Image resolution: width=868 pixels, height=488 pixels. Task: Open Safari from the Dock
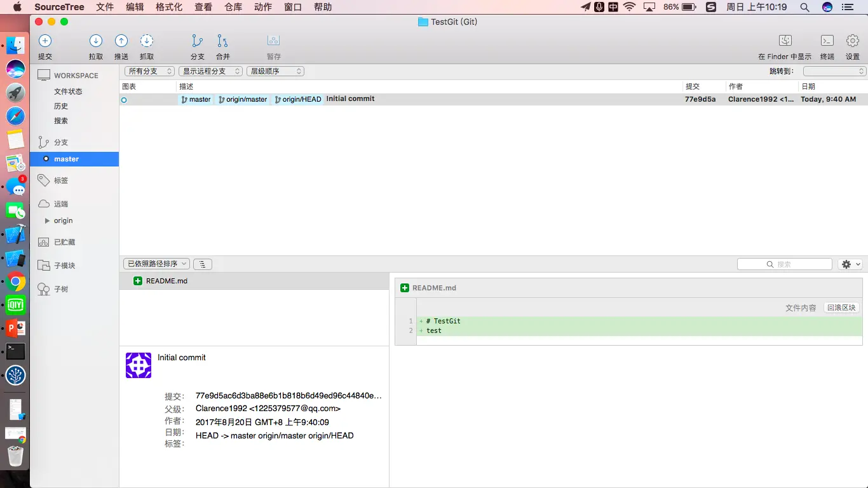coord(16,116)
